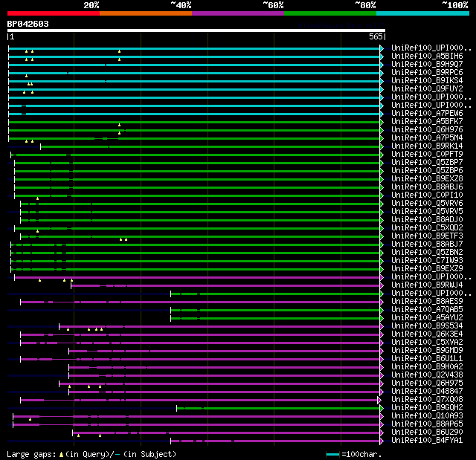The image size is (476, 460).
Task: Click the UniRef100_A7P5M4 label
Action: pos(427,138)
